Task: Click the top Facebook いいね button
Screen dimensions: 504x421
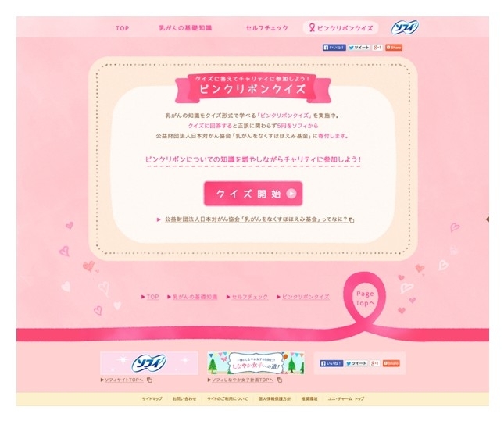Action: click(x=334, y=48)
